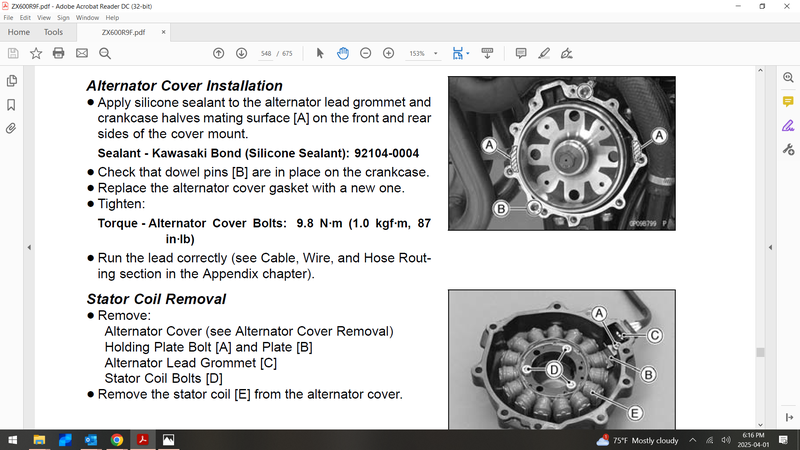Click the page number field showing 548
Viewport: 800px width, 450px height.
pos(266,53)
